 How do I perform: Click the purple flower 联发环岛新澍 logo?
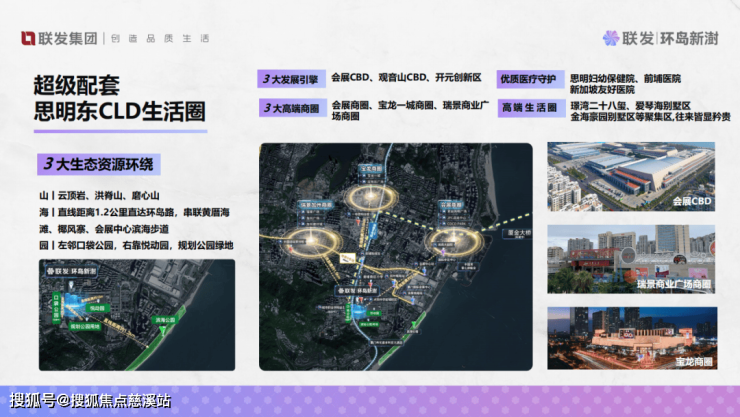coord(612,38)
